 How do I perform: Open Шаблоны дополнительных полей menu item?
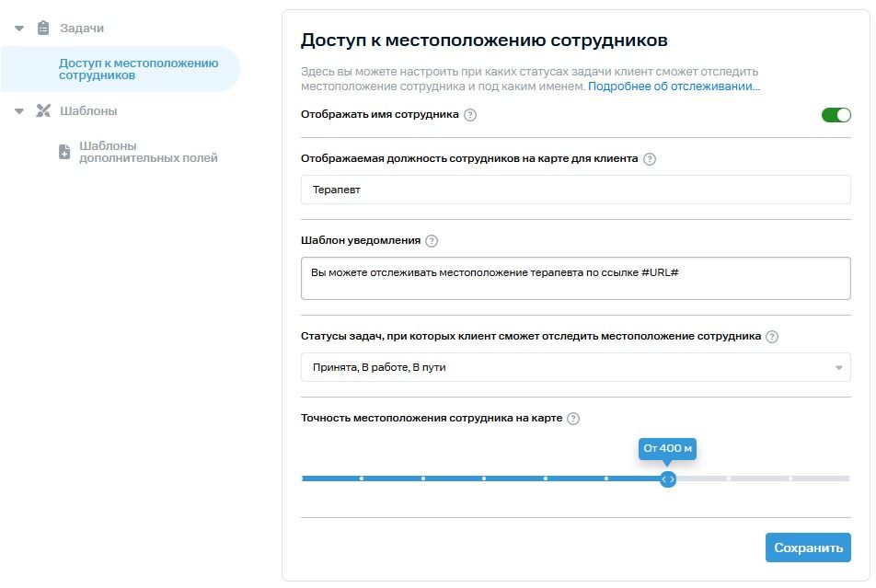click(148, 152)
